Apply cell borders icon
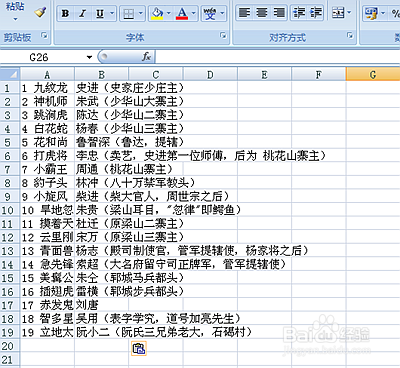The height and width of the screenshot is (368, 400). [128, 14]
